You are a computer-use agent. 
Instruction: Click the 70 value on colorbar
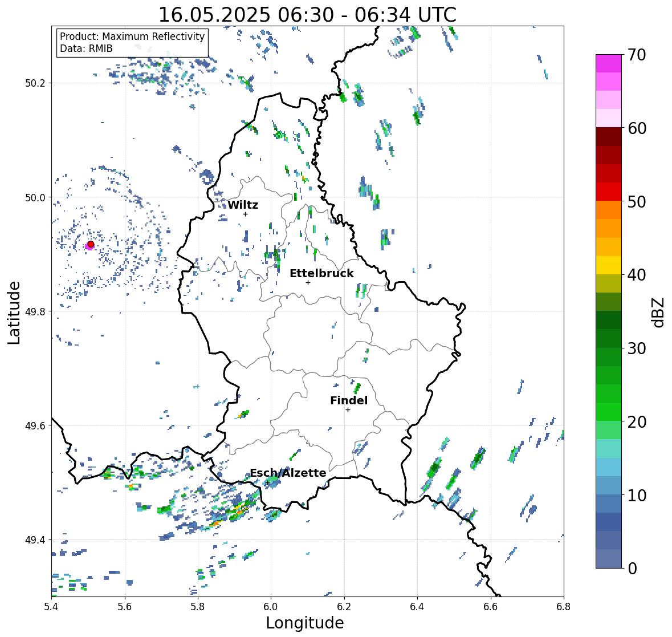pos(637,55)
